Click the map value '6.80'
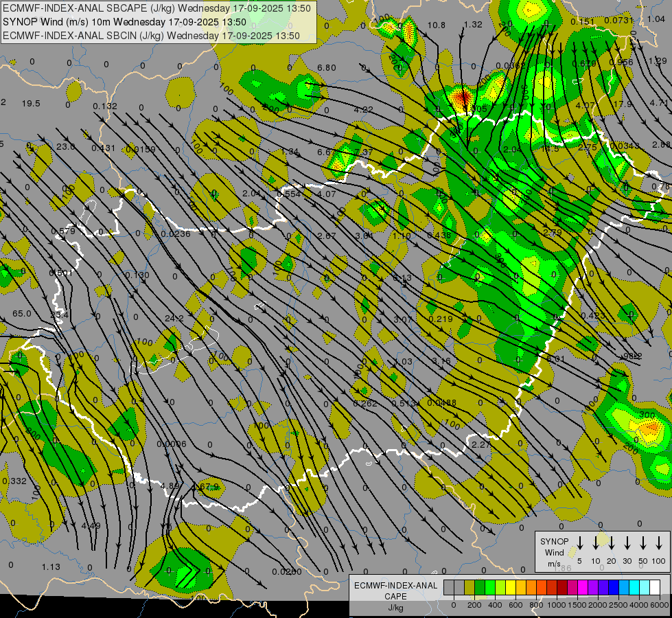 327,68
